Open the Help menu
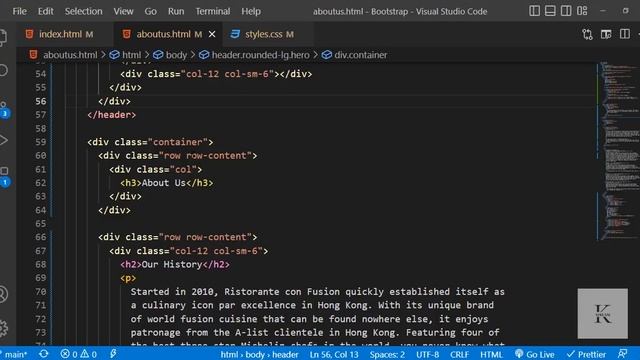Screen dimensions: 640x360 coord(251,11)
